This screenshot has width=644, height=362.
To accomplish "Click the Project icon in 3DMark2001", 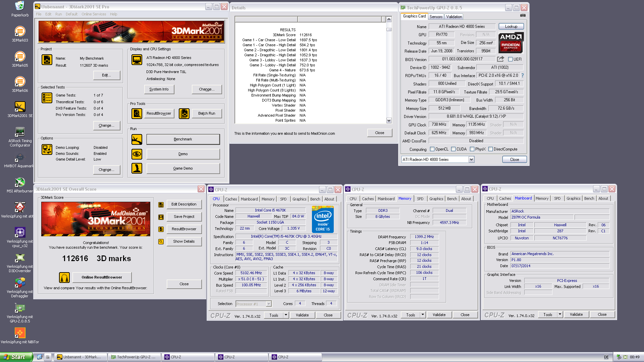I will (47, 60).
